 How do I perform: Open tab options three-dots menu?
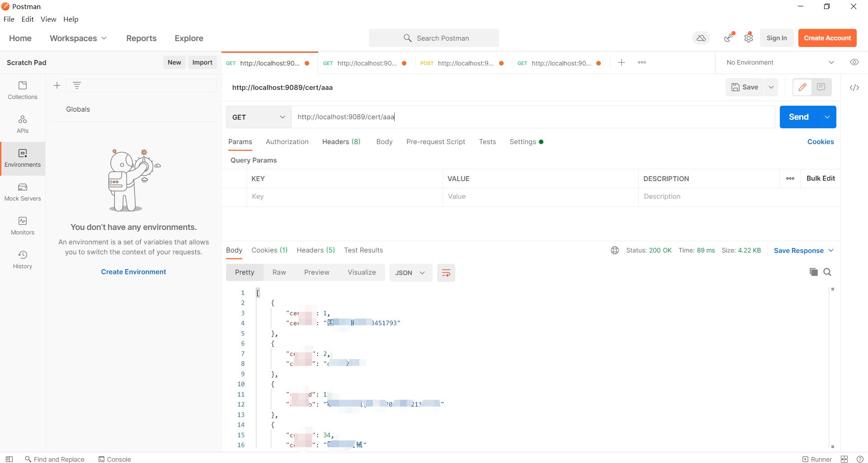coord(642,62)
